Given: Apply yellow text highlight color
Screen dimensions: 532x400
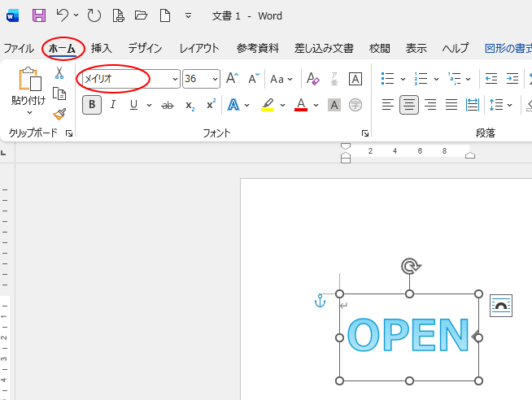Looking at the screenshot, I should tap(268, 105).
